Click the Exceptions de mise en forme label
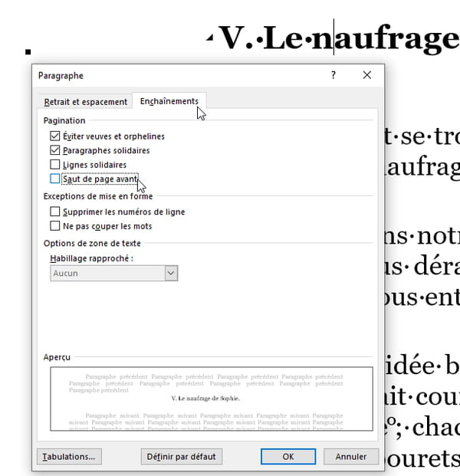This screenshot has height=476, width=460. point(98,196)
